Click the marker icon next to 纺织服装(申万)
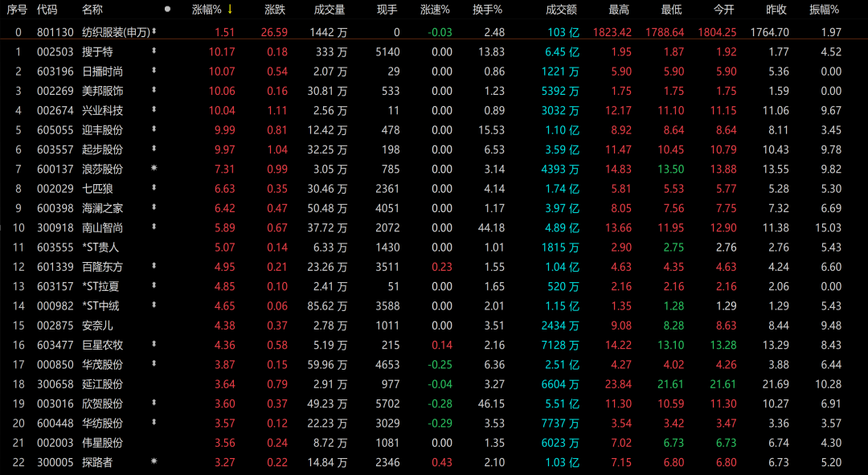868x475 pixels. (x=154, y=31)
